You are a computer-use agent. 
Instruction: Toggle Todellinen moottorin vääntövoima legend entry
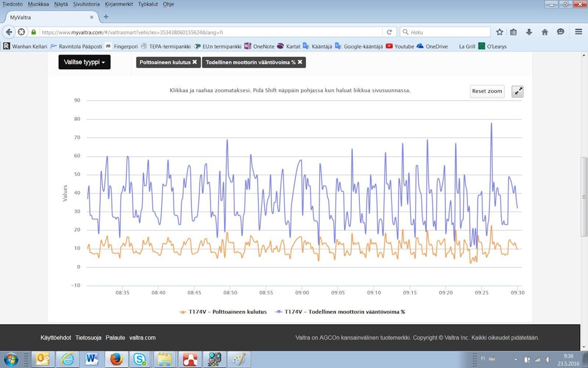click(340, 312)
